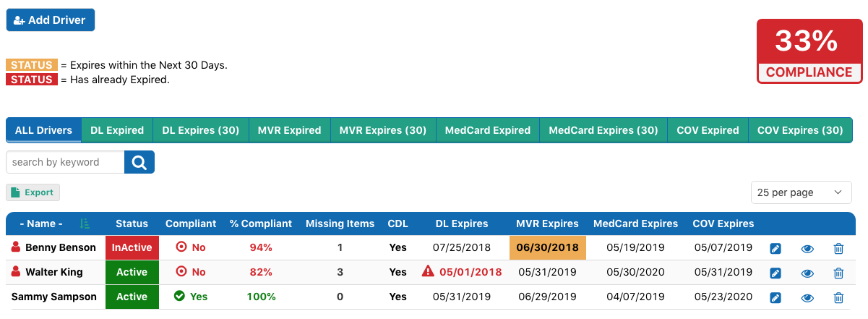The width and height of the screenshot is (868, 319).
Task: Click the expired warning icon for Walter King
Action: point(428,272)
